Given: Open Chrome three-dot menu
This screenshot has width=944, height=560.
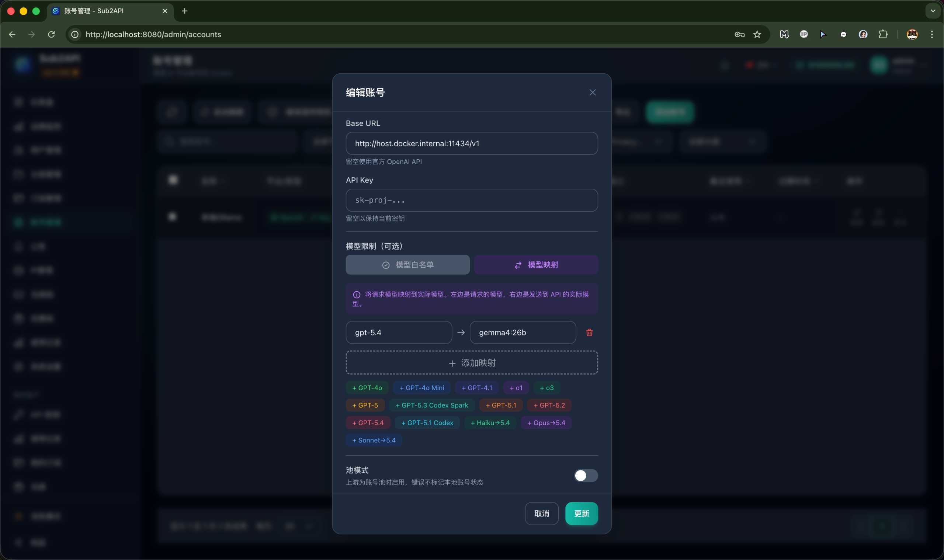Looking at the screenshot, I should 932,34.
